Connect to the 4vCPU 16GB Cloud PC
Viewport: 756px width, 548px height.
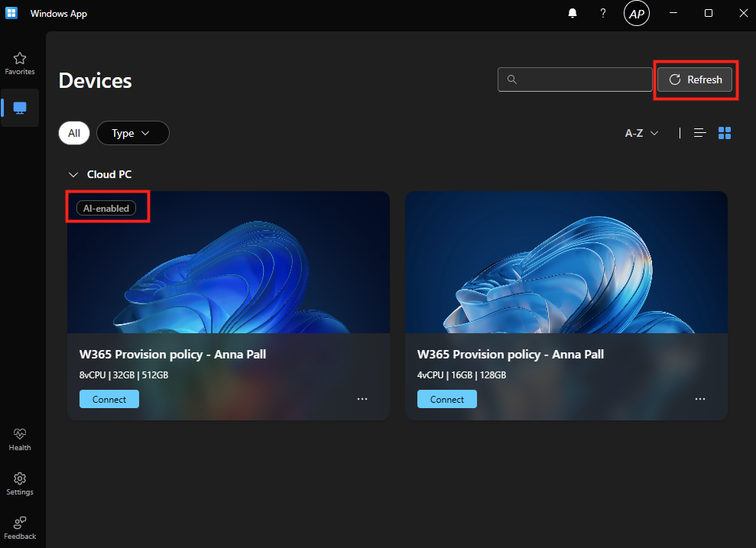(x=447, y=399)
